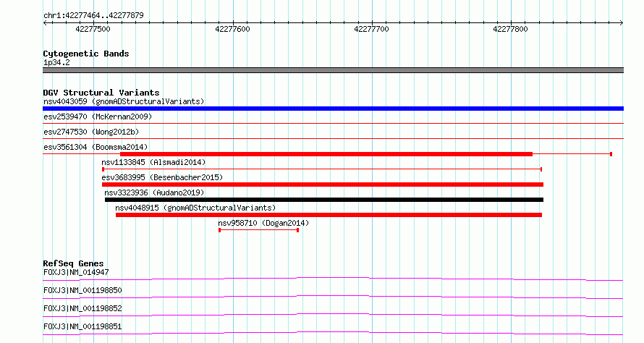Open the FOXJ3|NM_001198851 transcript label
Image resolution: width=644 pixels, height=343 pixels.
pyautogui.click(x=82, y=326)
